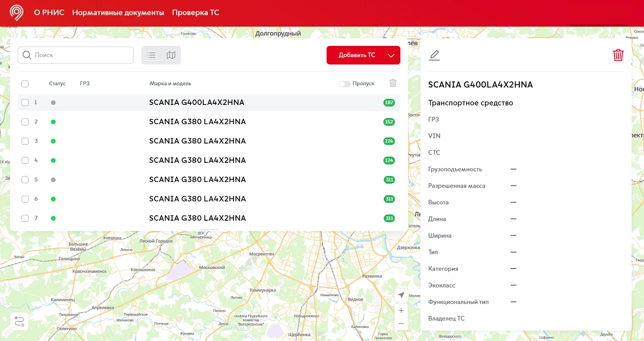Open map route settings icon bottom-left
The width and height of the screenshot is (644, 341).
click(x=19, y=321)
